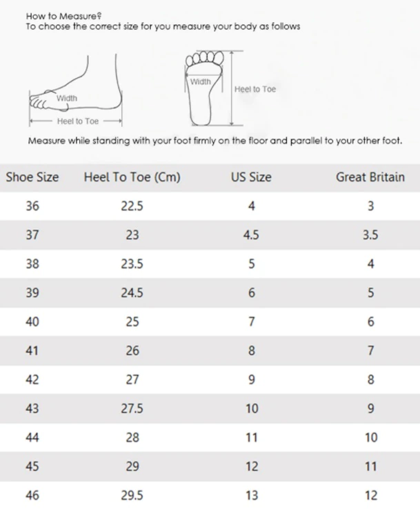Click the side-view foot diagram
420x509 pixels.
point(76,90)
